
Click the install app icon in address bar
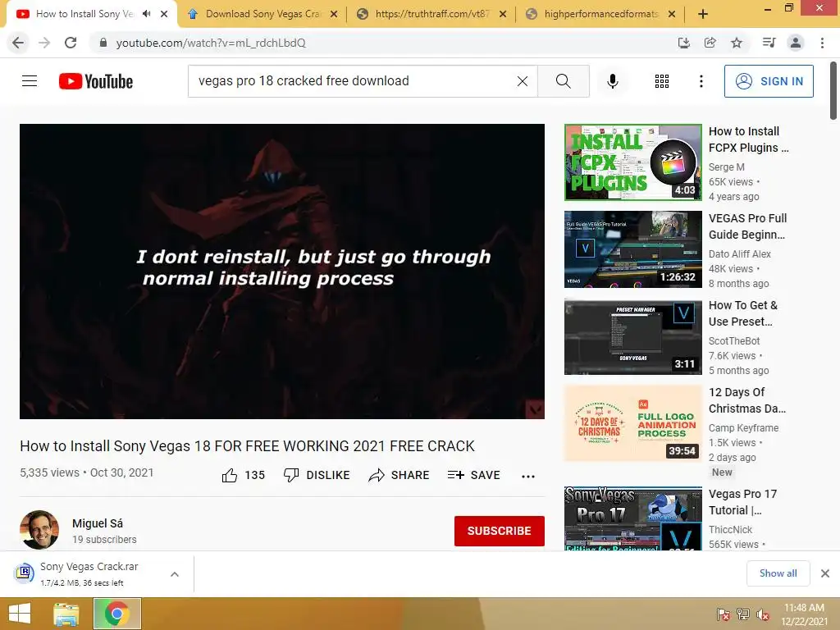pyautogui.click(x=684, y=43)
